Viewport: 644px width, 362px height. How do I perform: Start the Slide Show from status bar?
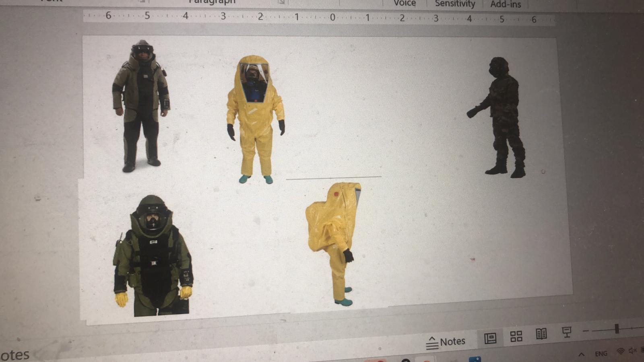[x=567, y=332]
